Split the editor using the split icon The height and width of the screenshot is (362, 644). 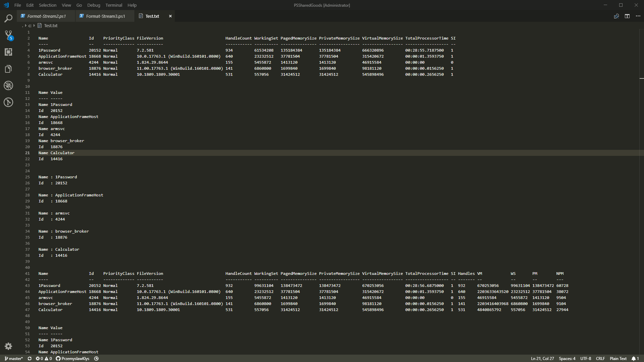coord(627,16)
